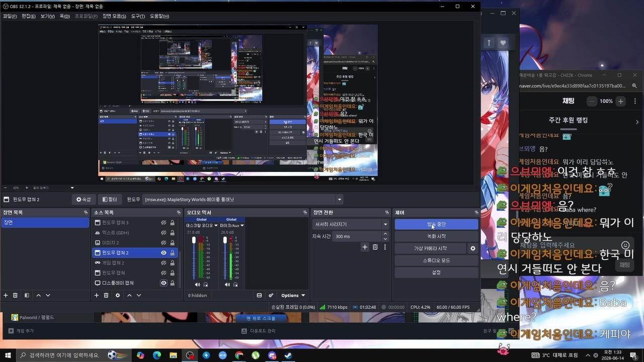The image size is (644, 362).
Task: Show the 윈도우 캡쳐 3 source
Action: 164,223
